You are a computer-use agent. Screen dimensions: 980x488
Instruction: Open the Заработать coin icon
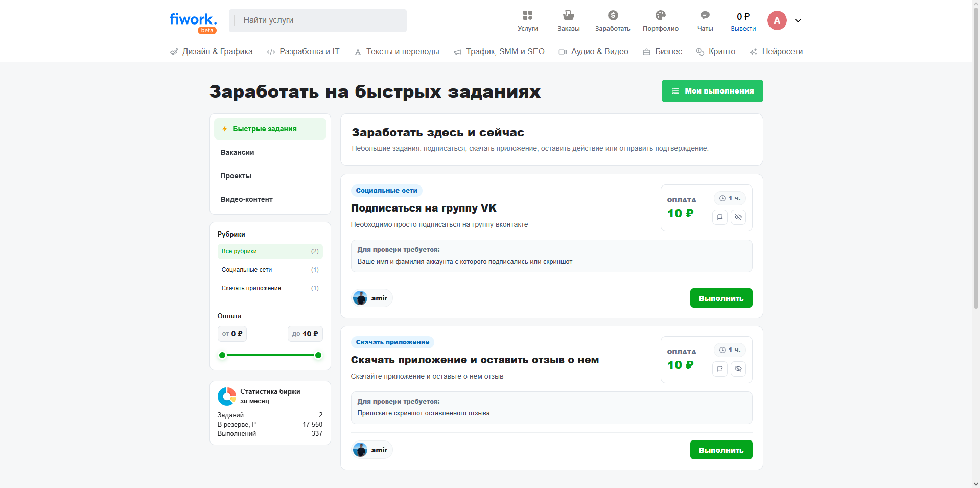pyautogui.click(x=613, y=15)
